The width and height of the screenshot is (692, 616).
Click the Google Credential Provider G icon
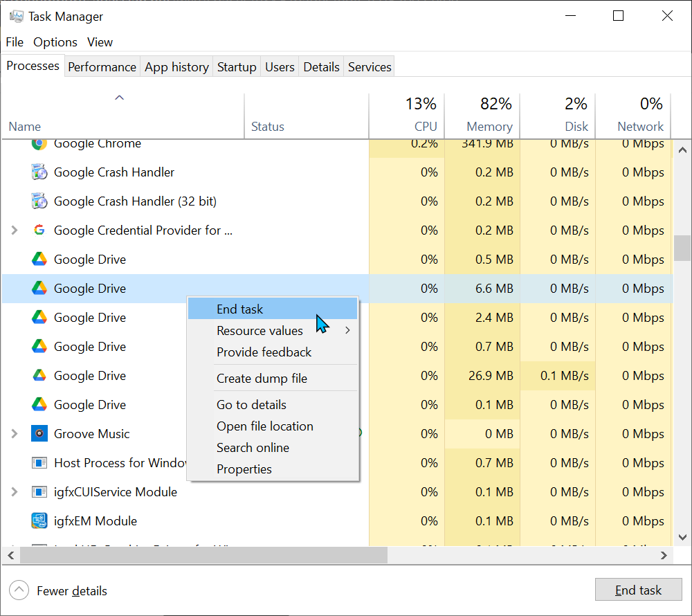click(x=39, y=230)
